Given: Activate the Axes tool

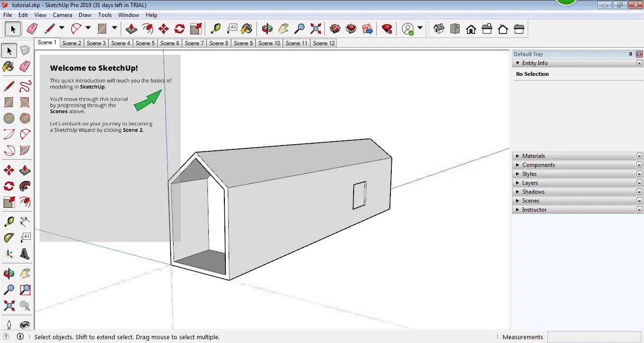Looking at the screenshot, I should (x=8, y=254).
